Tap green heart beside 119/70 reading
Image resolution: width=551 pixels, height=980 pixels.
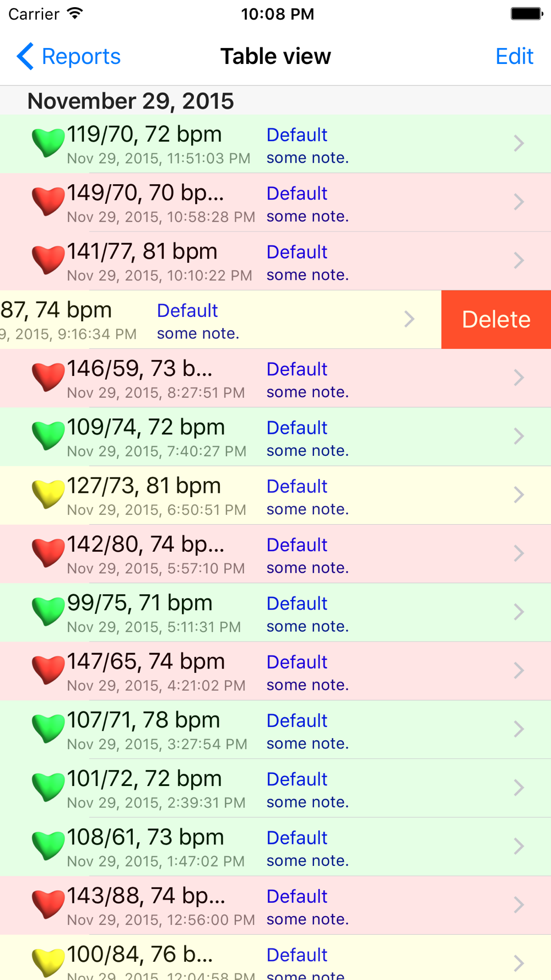click(48, 143)
